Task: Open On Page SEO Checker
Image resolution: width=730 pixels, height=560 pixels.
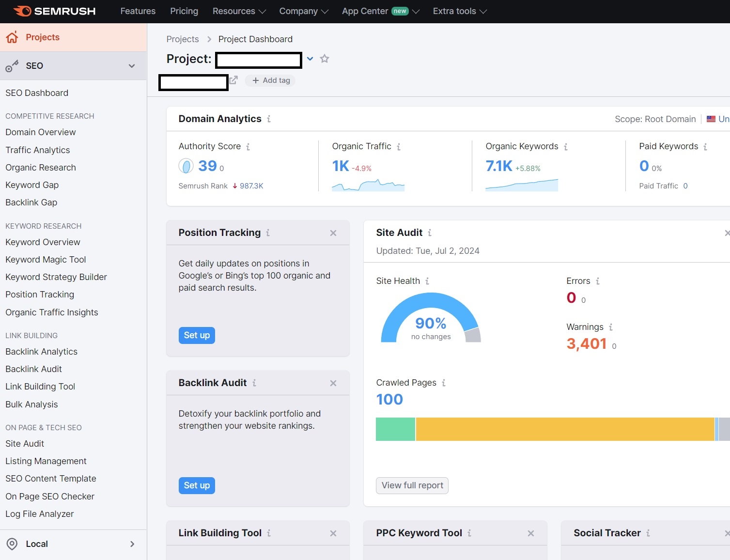Action: point(50,497)
